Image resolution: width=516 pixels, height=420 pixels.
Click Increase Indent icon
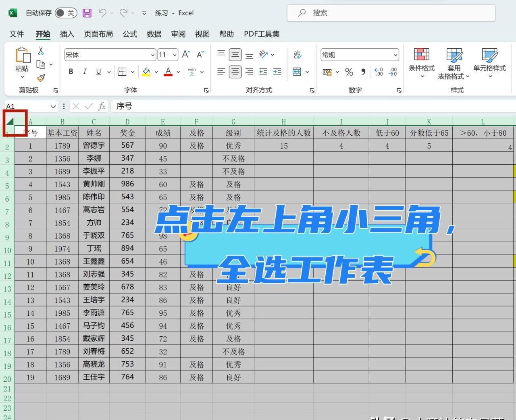point(277,72)
